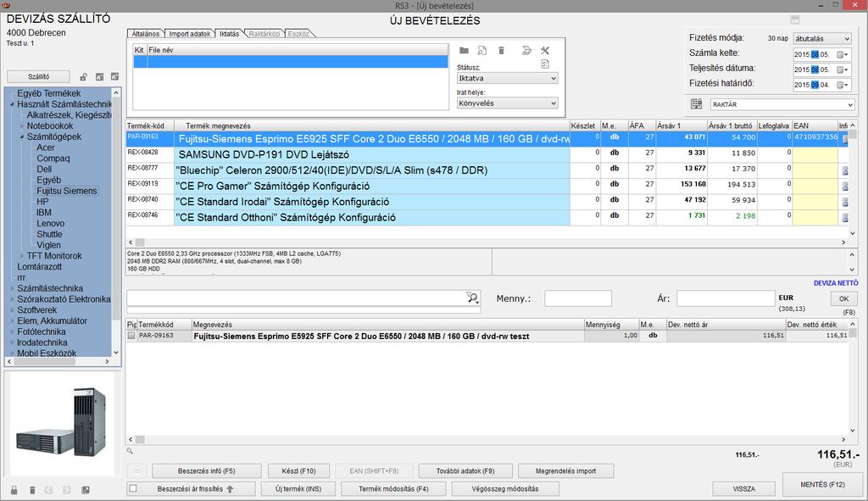Select the Eszköz tab

click(x=298, y=34)
